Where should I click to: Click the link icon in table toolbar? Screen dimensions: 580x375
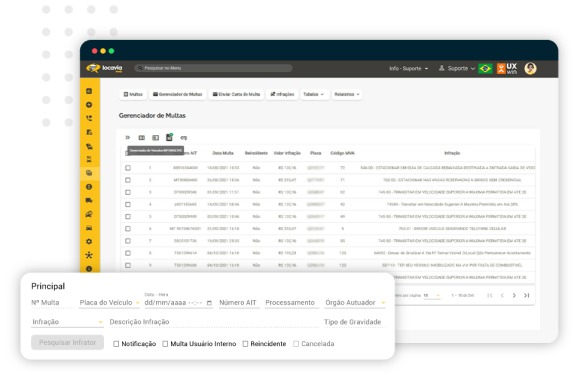coord(183,138)
